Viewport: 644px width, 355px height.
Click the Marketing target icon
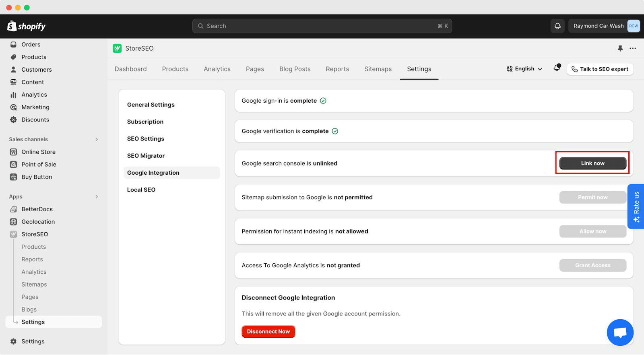tap(13, 107)
